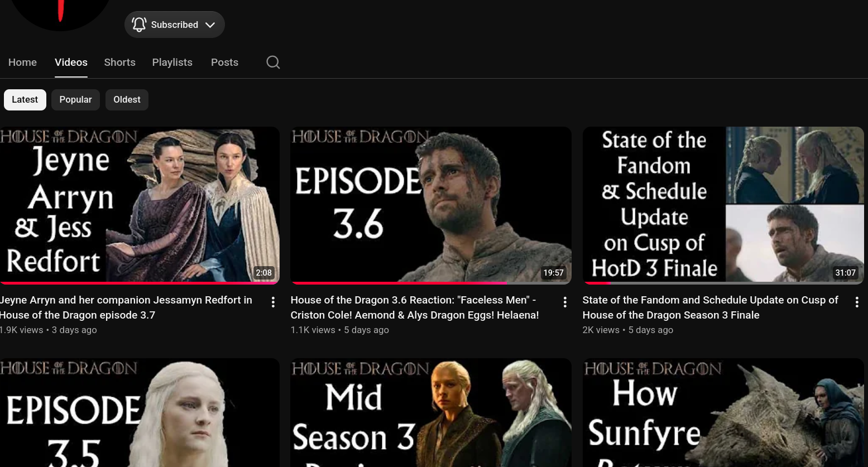This screenshot has height=467, width=868.
Task: Click title 'Jeyne Arryn and her companion Jessamyn Redfort'
Action: pyautogui.click(x=126, y=307)
